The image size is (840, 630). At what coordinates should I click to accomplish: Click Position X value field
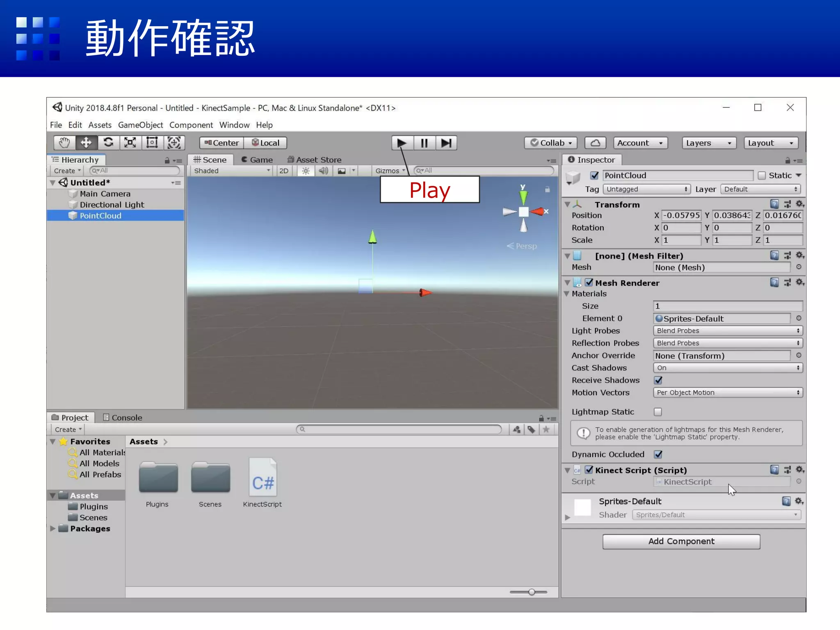(681, 215)
